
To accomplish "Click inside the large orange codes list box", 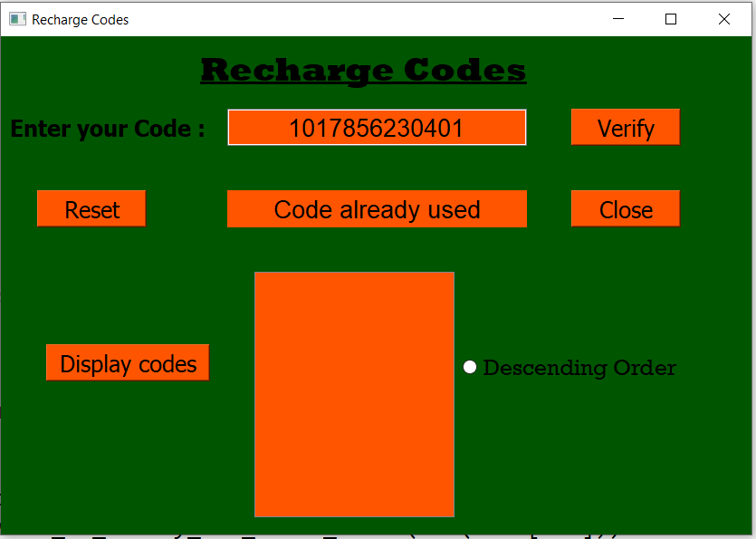I will [354, 394].
